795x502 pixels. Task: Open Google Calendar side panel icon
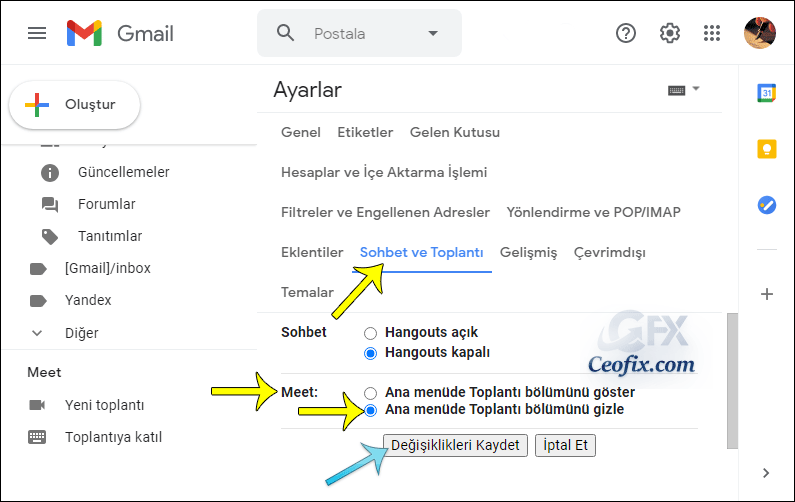pyautogui.click(x=767, y=93)
